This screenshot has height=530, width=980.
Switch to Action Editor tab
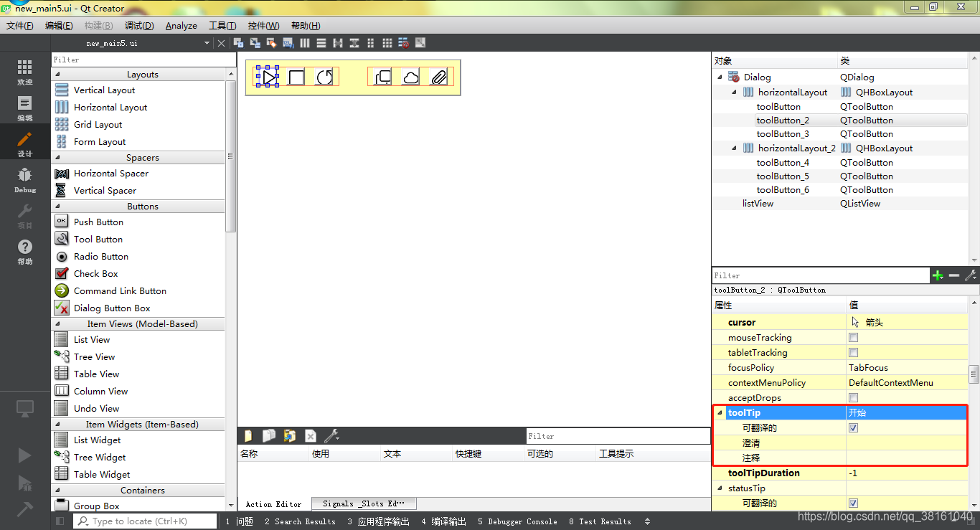[274, 503]
